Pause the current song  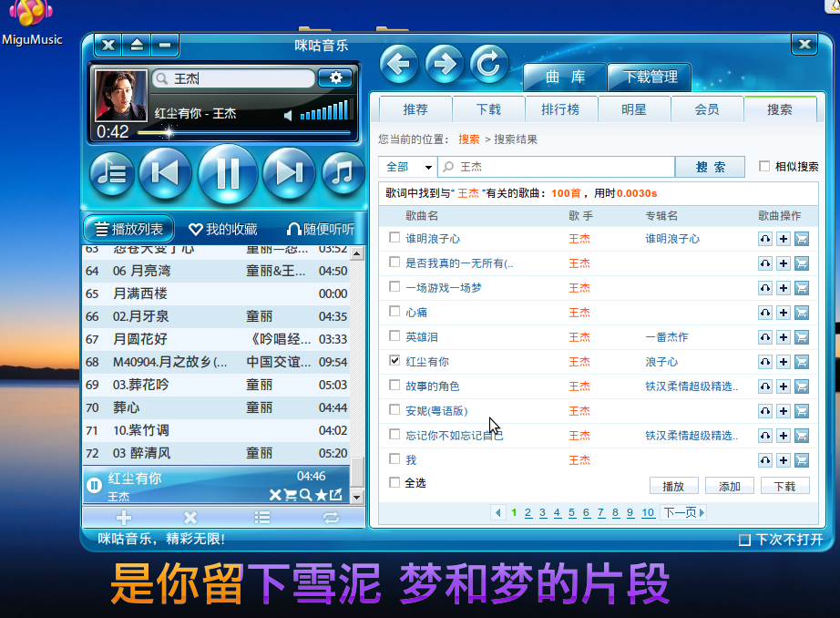(x=228, y=174)
